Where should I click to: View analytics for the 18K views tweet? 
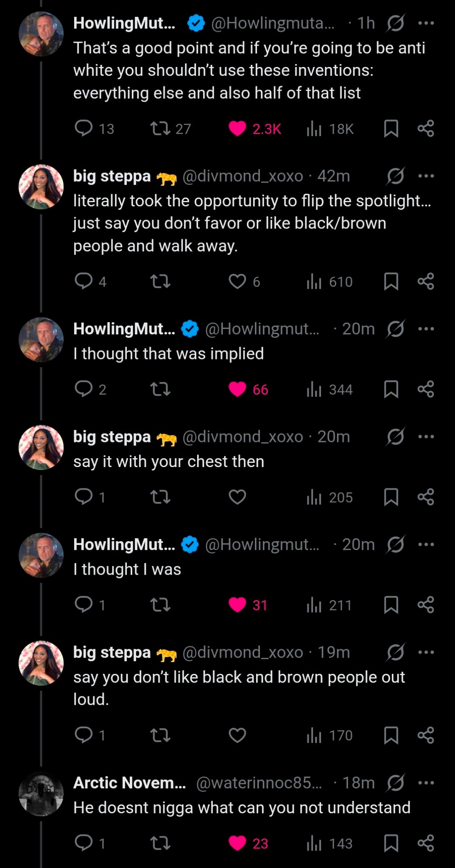click(x=314, y=128)
